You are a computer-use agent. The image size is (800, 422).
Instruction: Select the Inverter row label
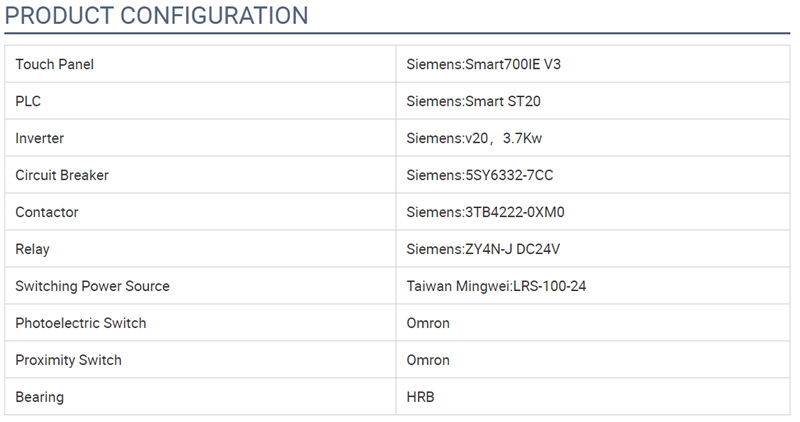(x=39, y=138)
